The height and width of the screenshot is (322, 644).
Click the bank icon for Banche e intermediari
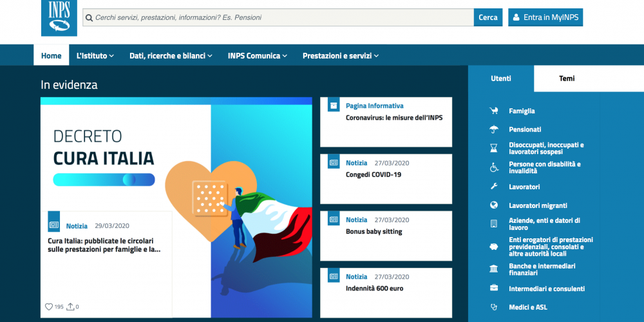[x=494, y=269]
